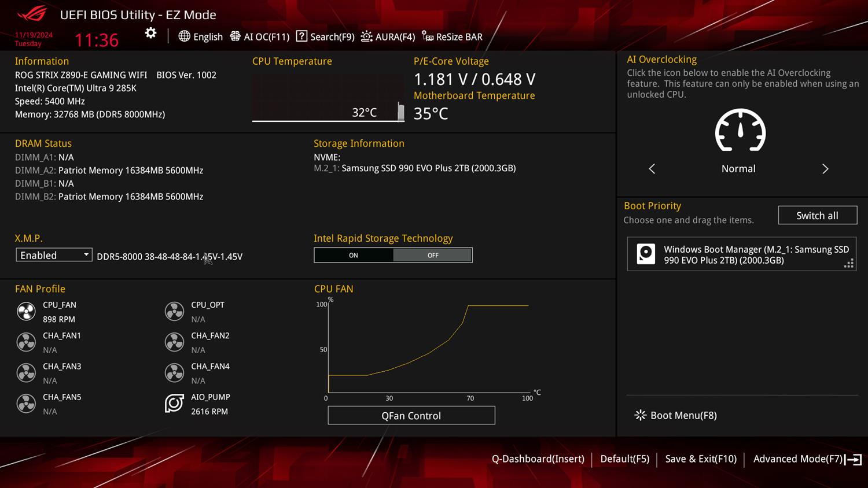Open Search(F9) in the top menu
Viewport: 868px width, 488px height.
[325, 36]
